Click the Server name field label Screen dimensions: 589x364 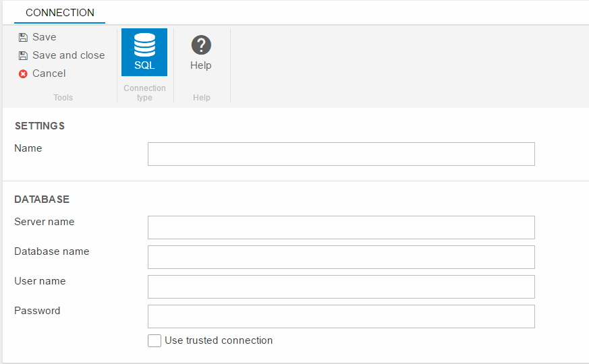pyautogui.click(x=45, y=222)
